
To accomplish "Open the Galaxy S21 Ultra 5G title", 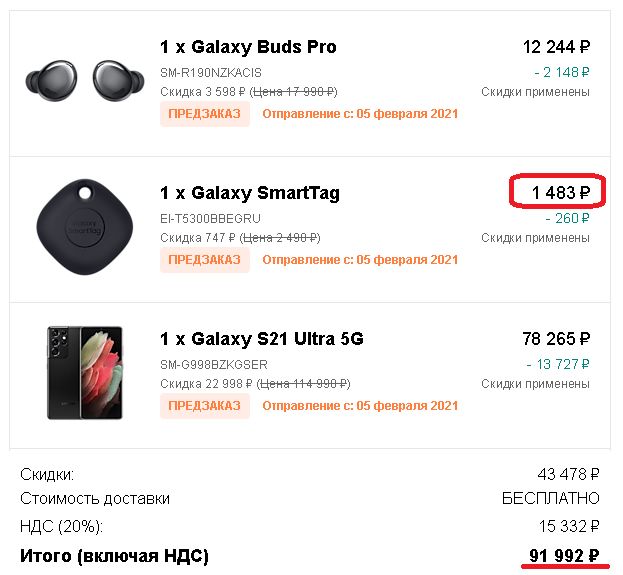I will tap(262, 339).
